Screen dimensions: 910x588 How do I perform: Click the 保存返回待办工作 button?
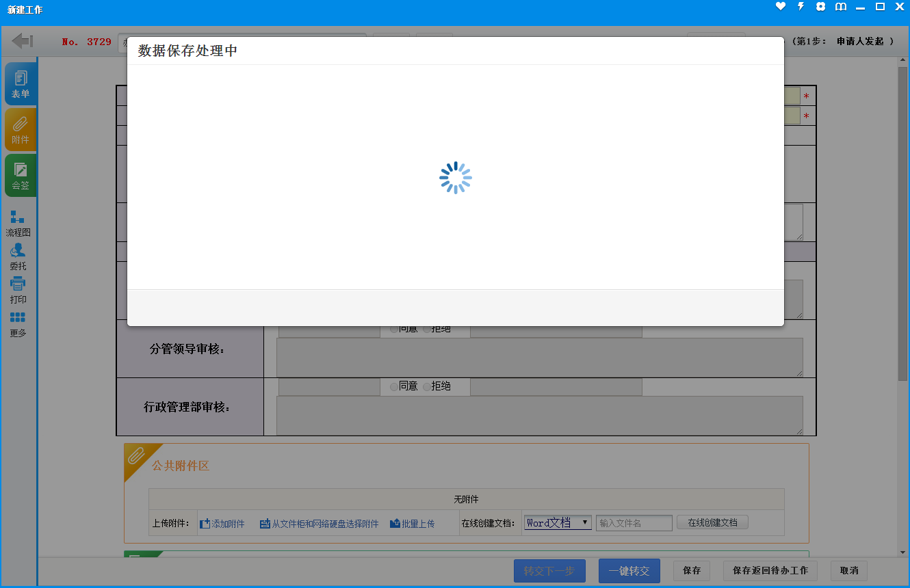tap(770, 571)
